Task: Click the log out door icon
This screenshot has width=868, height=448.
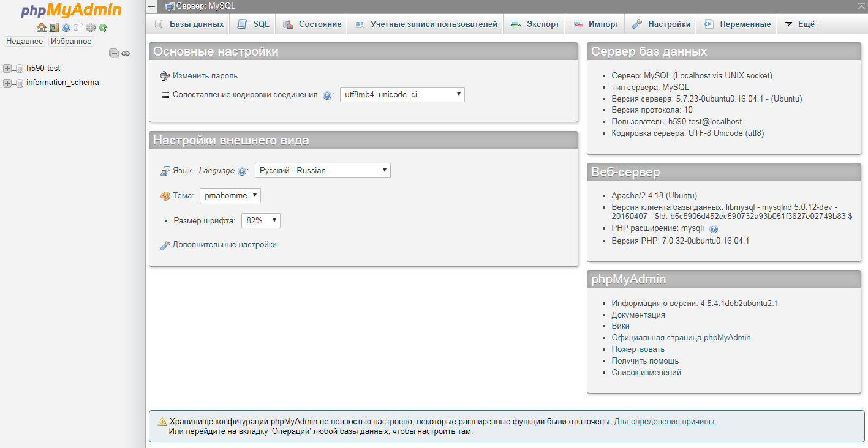Action: pos(54,28)
